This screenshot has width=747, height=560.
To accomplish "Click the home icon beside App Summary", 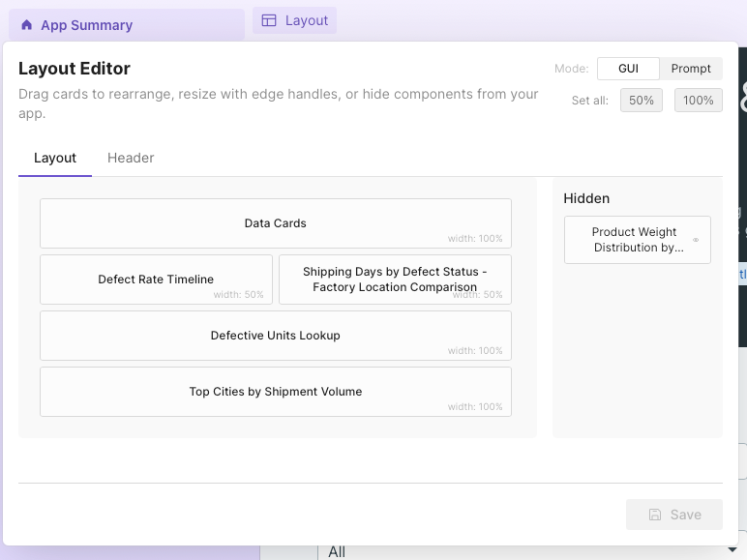I will [x=27, y=25].
